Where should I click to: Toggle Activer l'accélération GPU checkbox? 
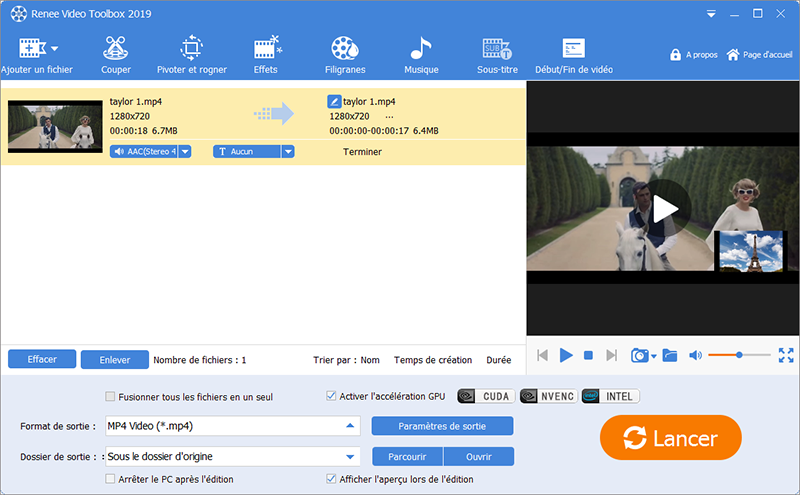(331, 396)
